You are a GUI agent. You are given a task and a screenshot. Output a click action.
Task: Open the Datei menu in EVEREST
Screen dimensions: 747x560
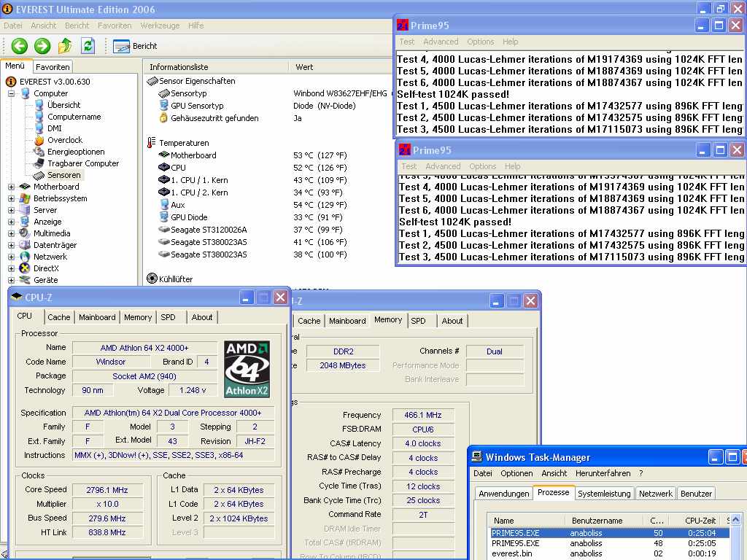click(13, 26)
